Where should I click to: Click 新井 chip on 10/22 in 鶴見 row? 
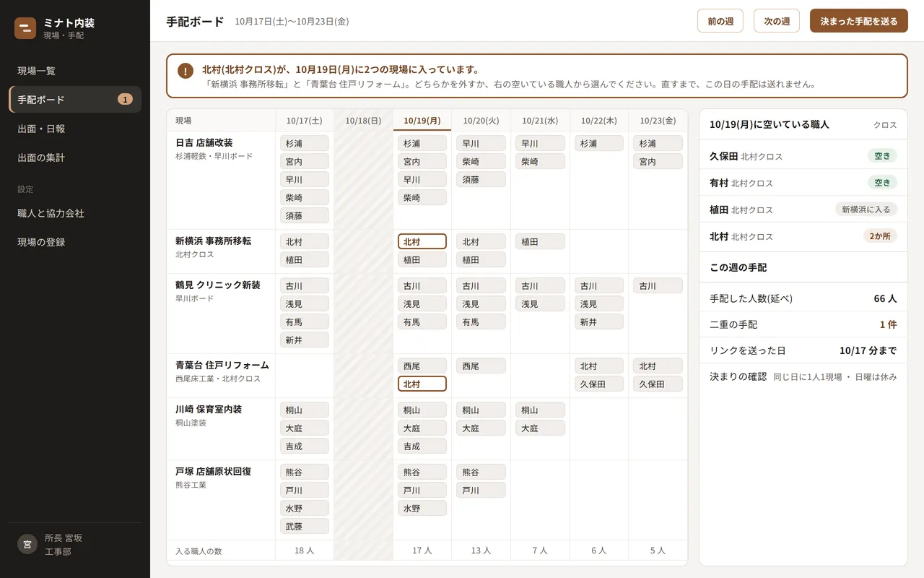[599, 322]
